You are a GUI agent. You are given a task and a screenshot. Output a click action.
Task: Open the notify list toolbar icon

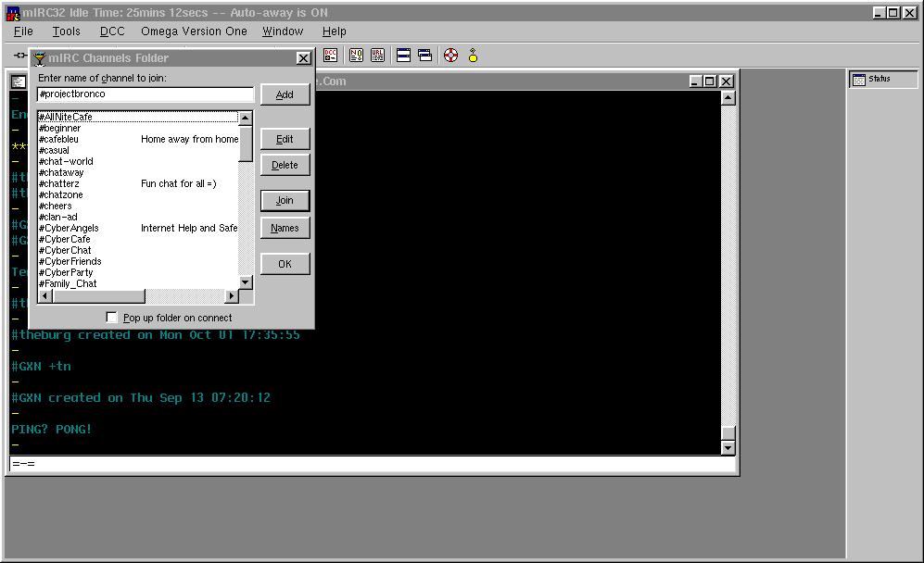coord(356,56)
